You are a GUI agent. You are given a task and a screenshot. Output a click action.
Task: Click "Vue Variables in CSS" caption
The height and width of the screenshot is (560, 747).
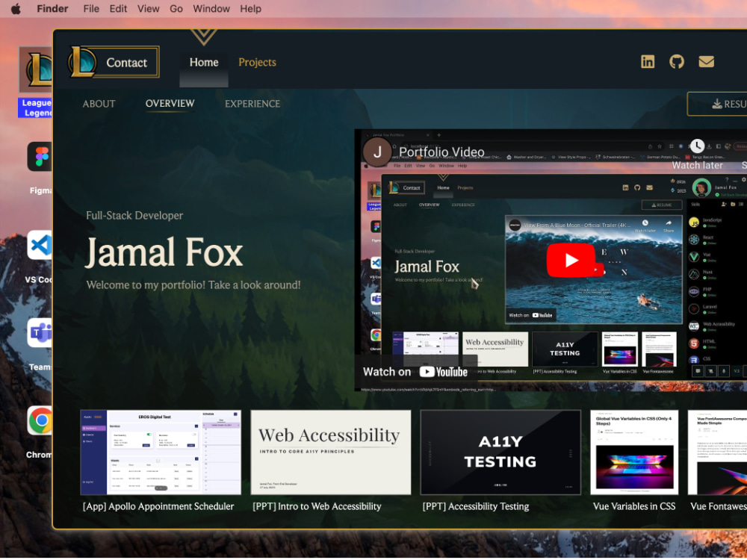click(634, 507)
